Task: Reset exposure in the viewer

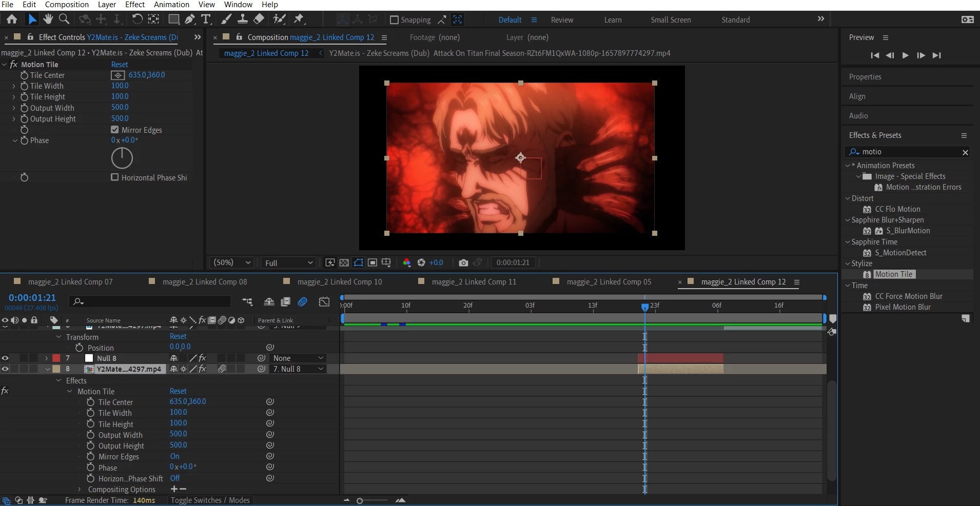Action: (x=421, y=262)
